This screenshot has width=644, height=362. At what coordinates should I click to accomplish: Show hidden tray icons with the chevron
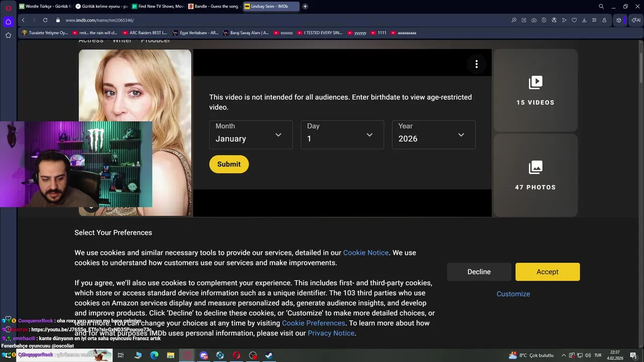pos(564,355)
